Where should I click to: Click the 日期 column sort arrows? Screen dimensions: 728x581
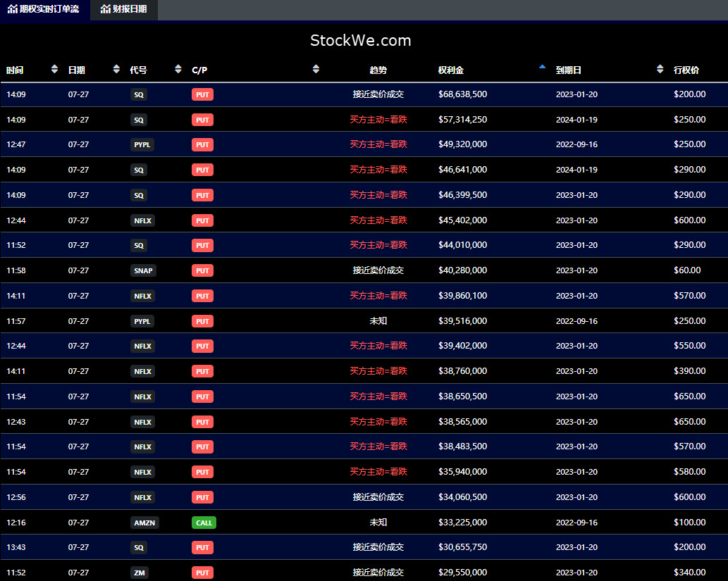pyautogui.click(x=116, y=69)
